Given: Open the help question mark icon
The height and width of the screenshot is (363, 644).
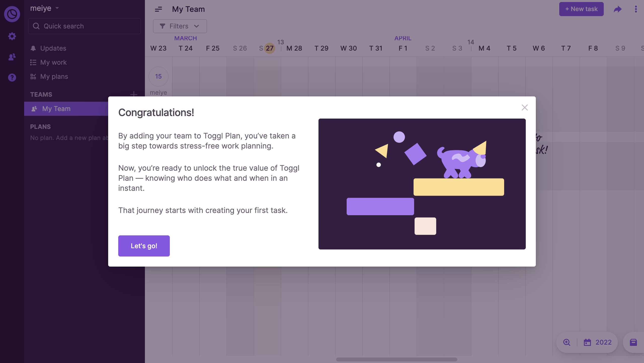Looking at the screenshot, I should (12, 78).
